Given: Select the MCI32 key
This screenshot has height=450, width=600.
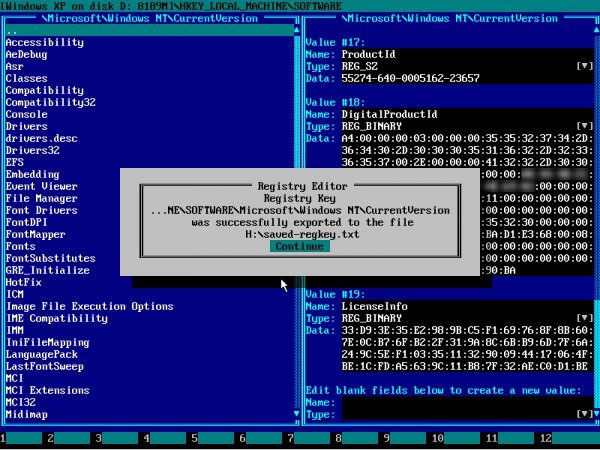Looking at the screenshot, I should (21, 402).
